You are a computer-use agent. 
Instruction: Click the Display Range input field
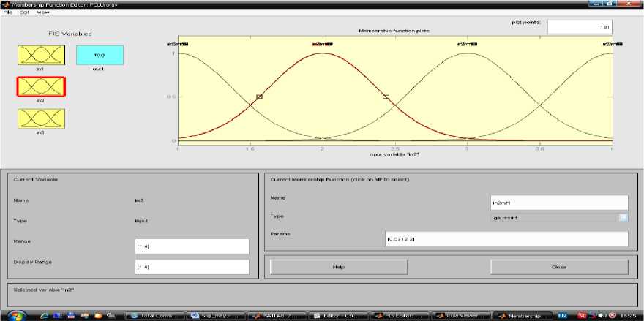point(192,267)
